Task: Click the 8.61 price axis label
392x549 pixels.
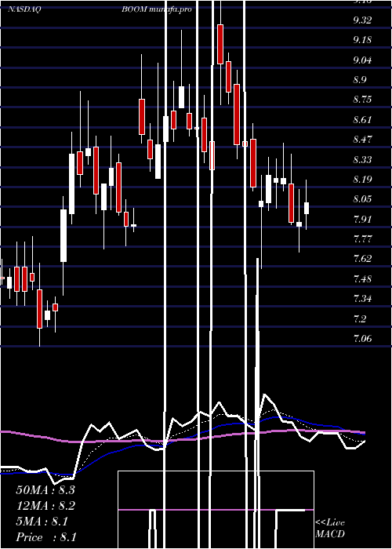Action: click(x=362, y=120)
